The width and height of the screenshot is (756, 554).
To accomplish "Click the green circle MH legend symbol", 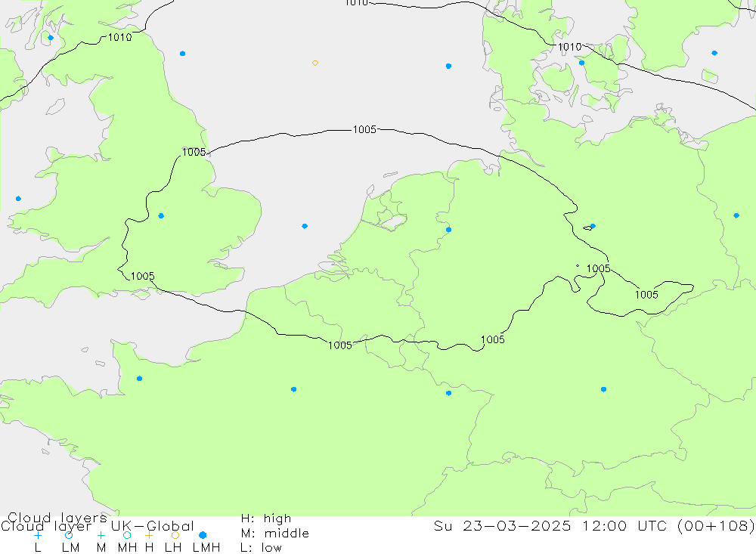I will click(x=127, y=535).
